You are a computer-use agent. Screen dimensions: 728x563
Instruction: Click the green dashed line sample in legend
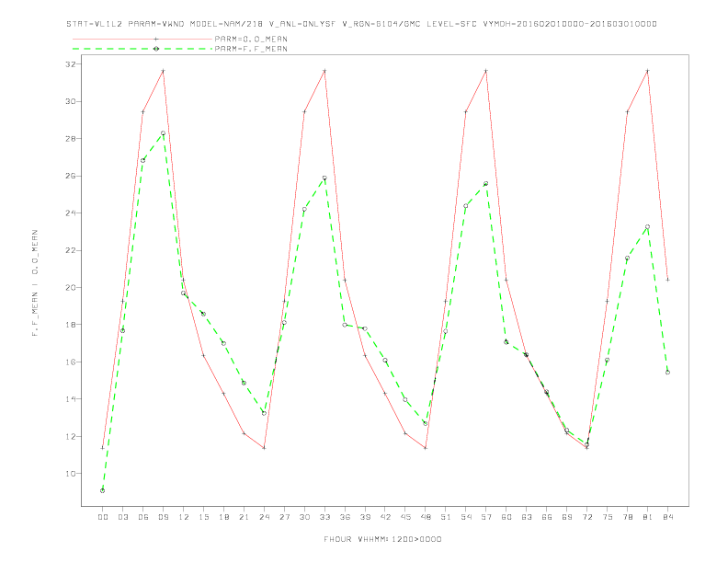tap(142, 49)
